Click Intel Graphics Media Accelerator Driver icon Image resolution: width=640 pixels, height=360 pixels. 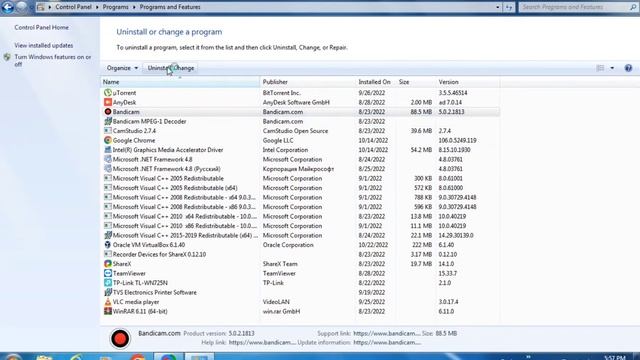pos(108,150)
